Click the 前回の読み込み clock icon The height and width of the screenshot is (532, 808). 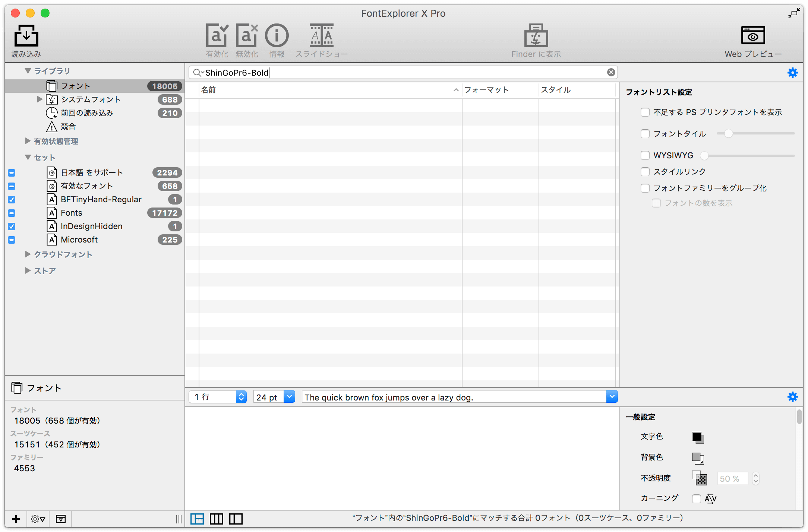[52, 113]
